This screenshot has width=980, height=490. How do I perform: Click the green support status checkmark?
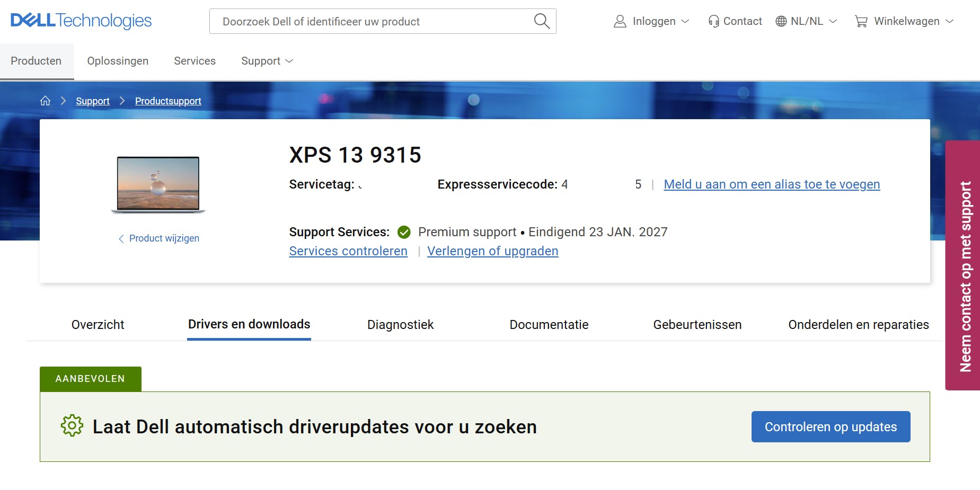click(404, 232)
